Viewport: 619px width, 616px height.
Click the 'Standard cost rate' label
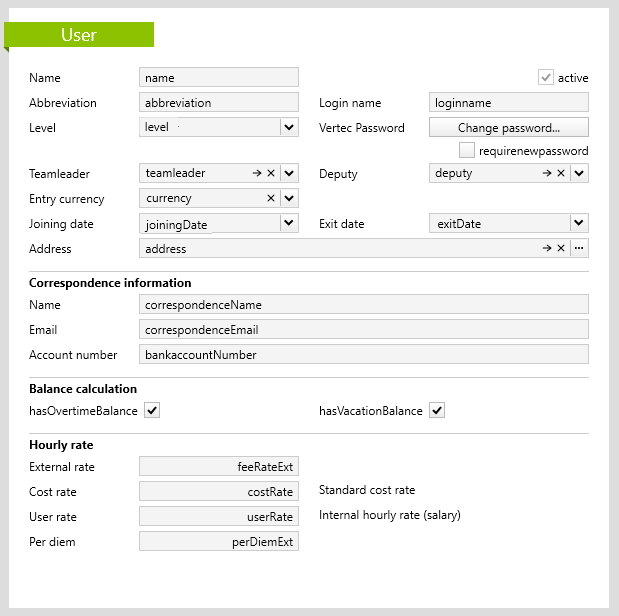pos(367,490)
